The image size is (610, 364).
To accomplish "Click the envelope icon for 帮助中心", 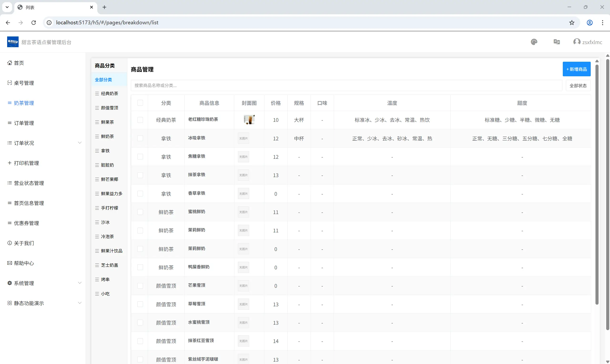I will pos(10,263).
